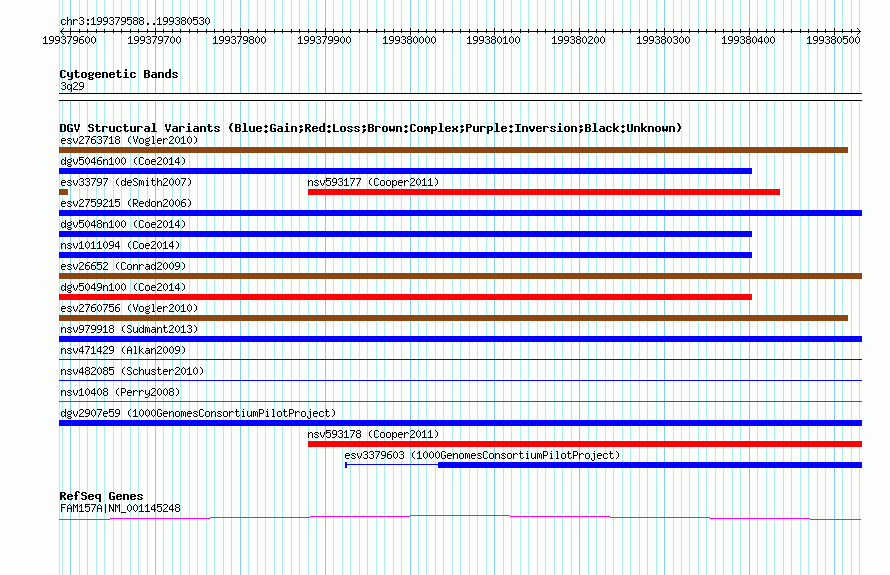Click ruler position 199380300
The height and width of the screenshot is (575, 890).
coord(663,40)
